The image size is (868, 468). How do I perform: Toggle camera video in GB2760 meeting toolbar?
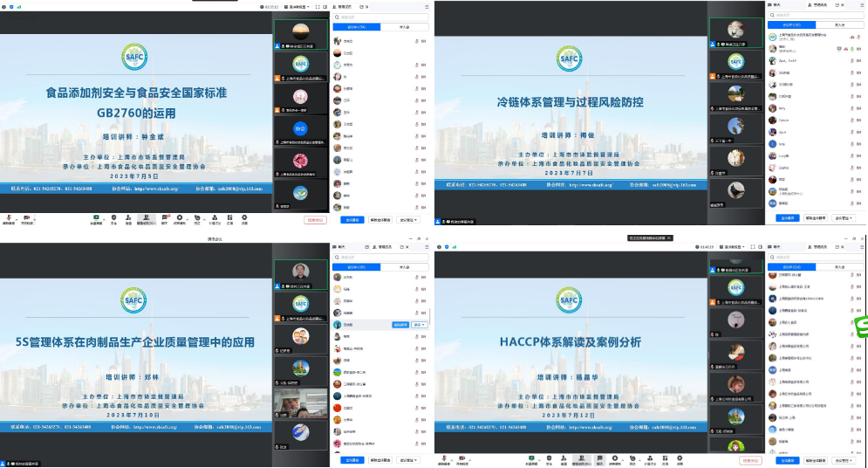tap(26, 218)
